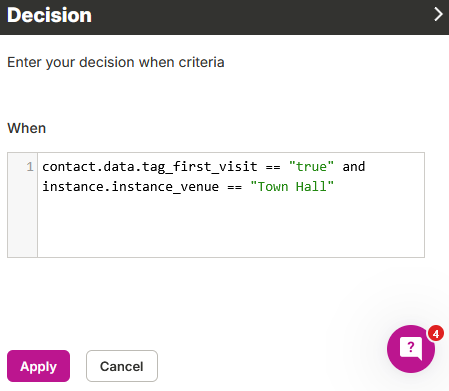
Task: Click 'Enter your decision when criteria' text
Action: tap(116, 62)
